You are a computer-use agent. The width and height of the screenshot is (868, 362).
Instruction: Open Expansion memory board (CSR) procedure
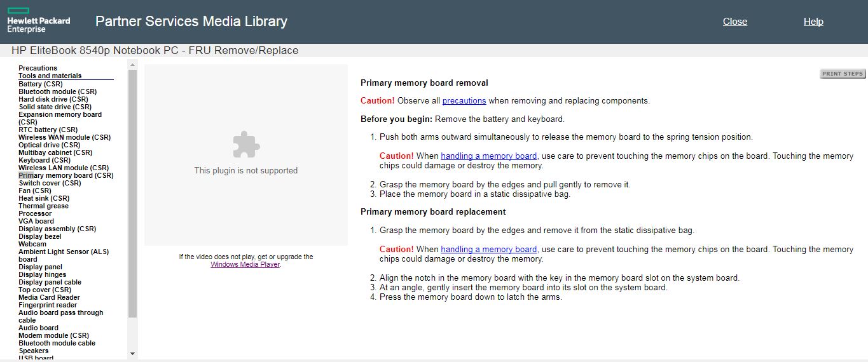pos(60,118)
